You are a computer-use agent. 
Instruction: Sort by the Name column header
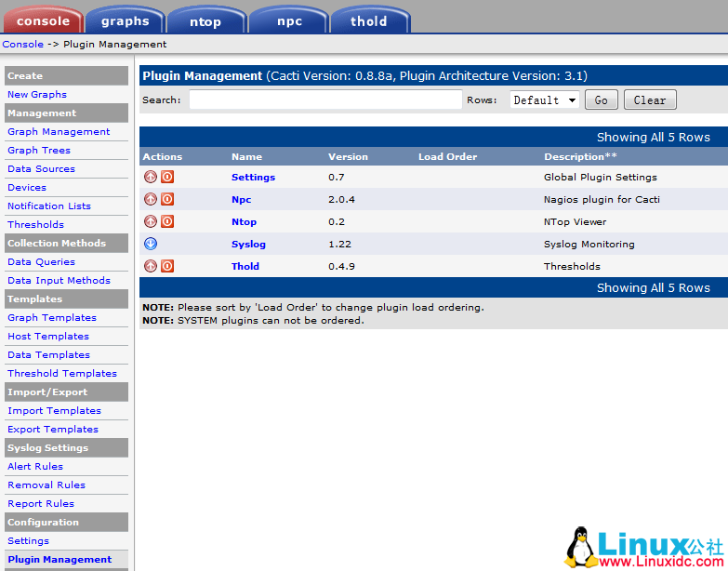[246, 156]
